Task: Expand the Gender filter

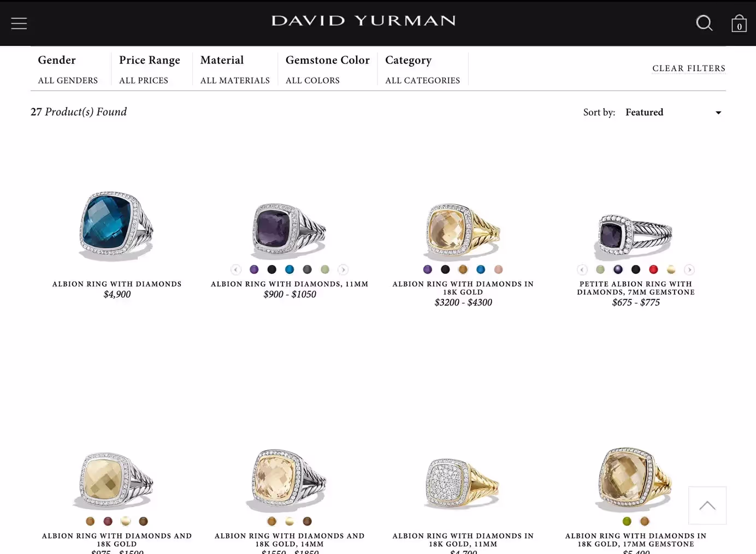Action: point(68,69)
